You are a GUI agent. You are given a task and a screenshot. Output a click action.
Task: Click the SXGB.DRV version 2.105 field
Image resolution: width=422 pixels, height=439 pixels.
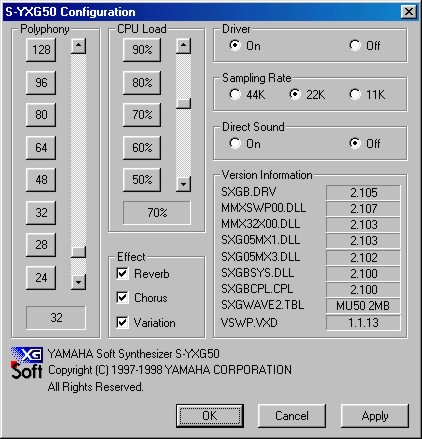click(363, 193)
